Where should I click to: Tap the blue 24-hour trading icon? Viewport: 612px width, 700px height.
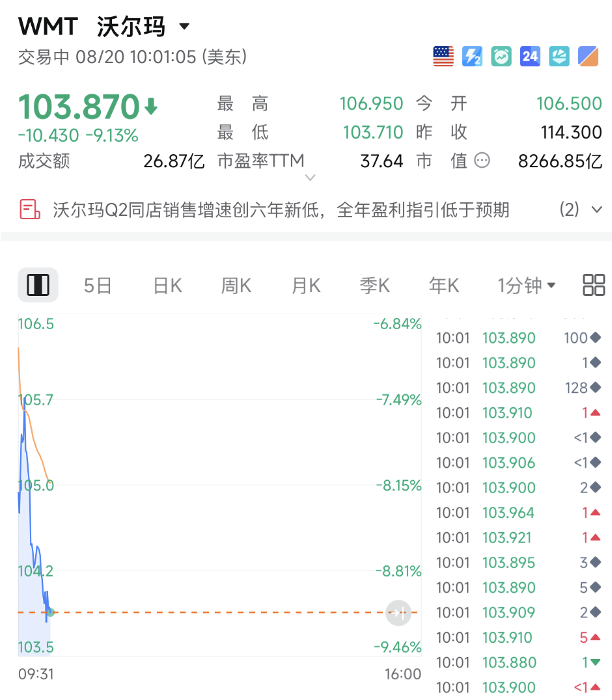pyautogui.click(x=530, y=57)
